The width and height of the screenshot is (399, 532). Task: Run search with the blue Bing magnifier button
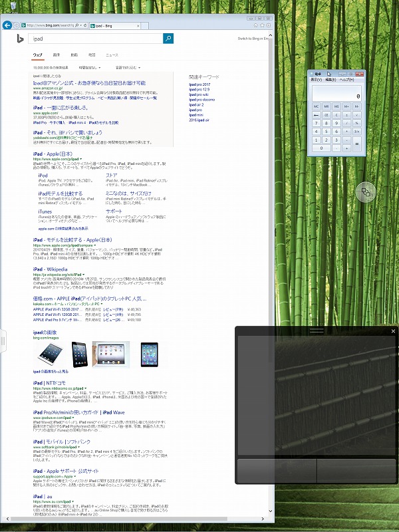(x=168, y=39)
